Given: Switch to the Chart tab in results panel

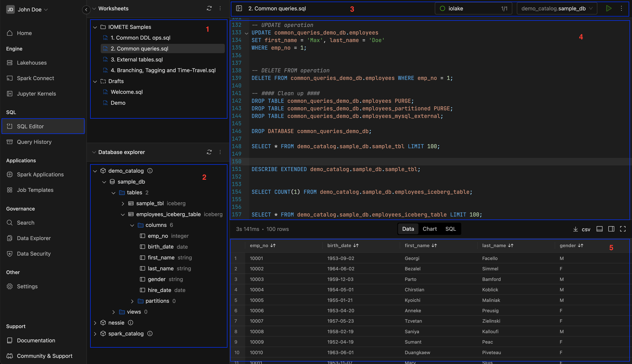Looking at the screenshot, I should point(429,229).
